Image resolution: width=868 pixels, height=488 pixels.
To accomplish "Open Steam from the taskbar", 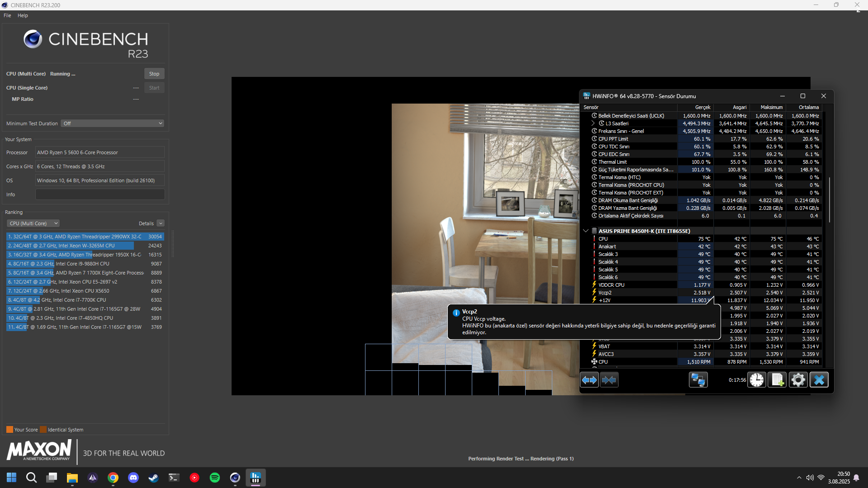I will 154,478.
